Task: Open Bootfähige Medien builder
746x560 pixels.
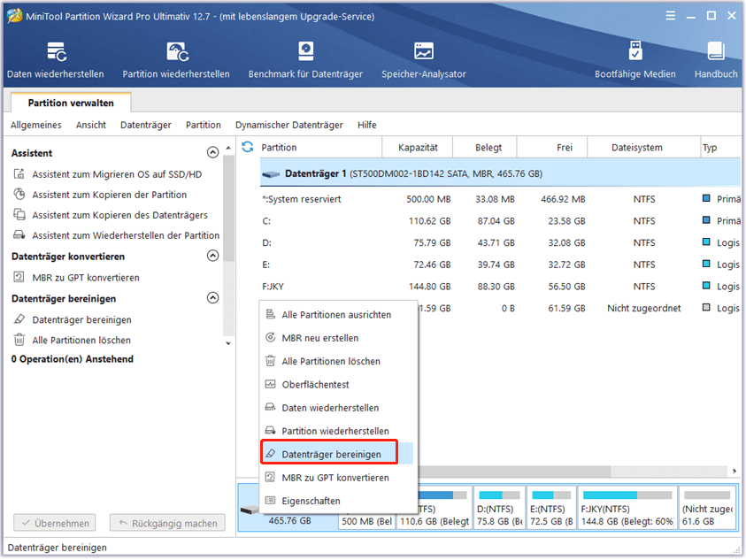Action: (x=635, y=60)
